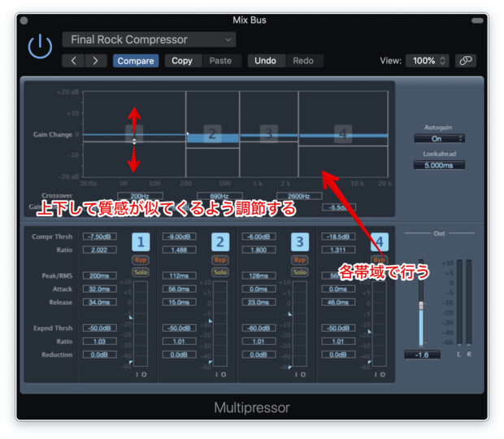This screenshot has width=504, height=439.
Task: Click band 2 label in graph
Action: tap(211, 134)
